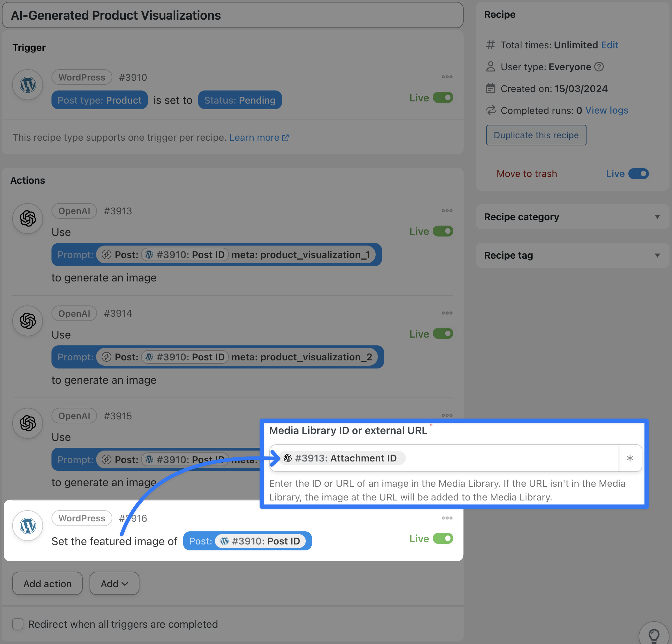Open three-dot menu for action #3913
Image resolution: width=672 pixels, height=644 pixels.
pos(447,211)
